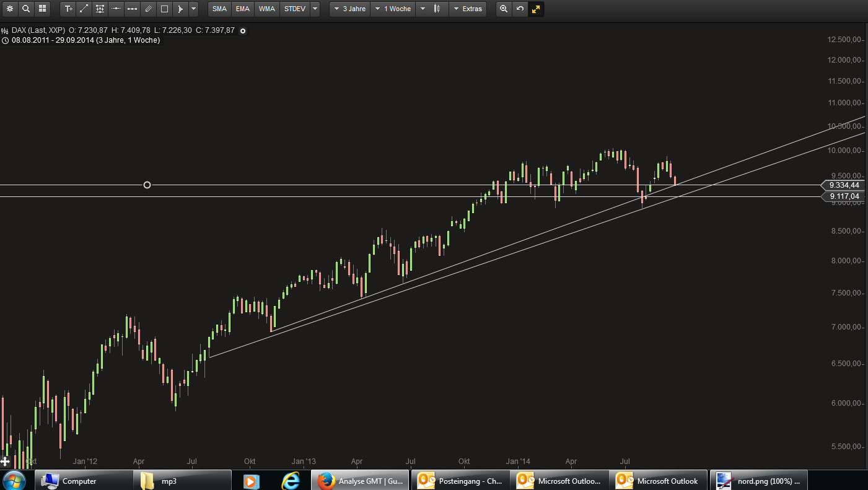This screenshot has width=868, height=490.
Task: Add STDEV indicator to chart
Action: [x=295, y=9]
